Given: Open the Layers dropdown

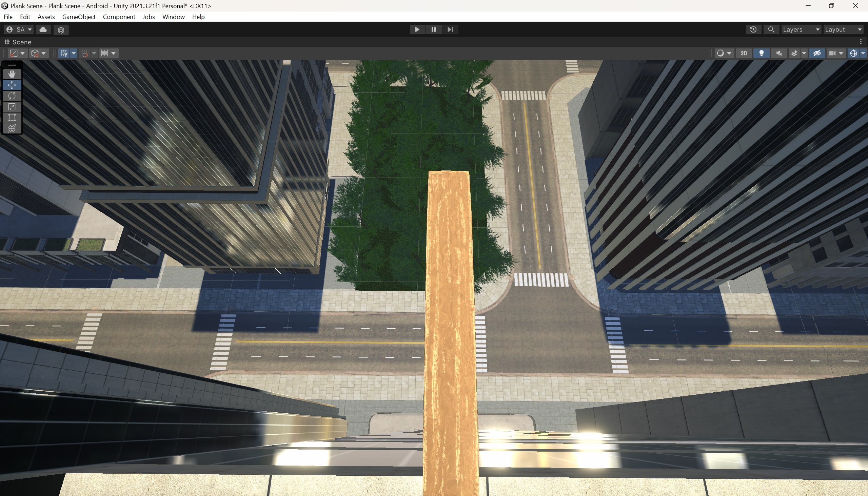Looking at the screenshot, I should coord(801,29).
